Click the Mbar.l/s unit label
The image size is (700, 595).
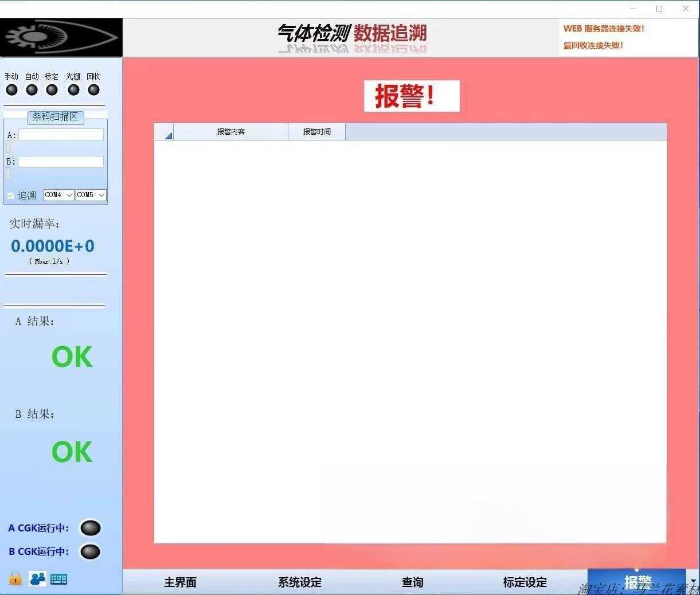(x=49, y=261)
